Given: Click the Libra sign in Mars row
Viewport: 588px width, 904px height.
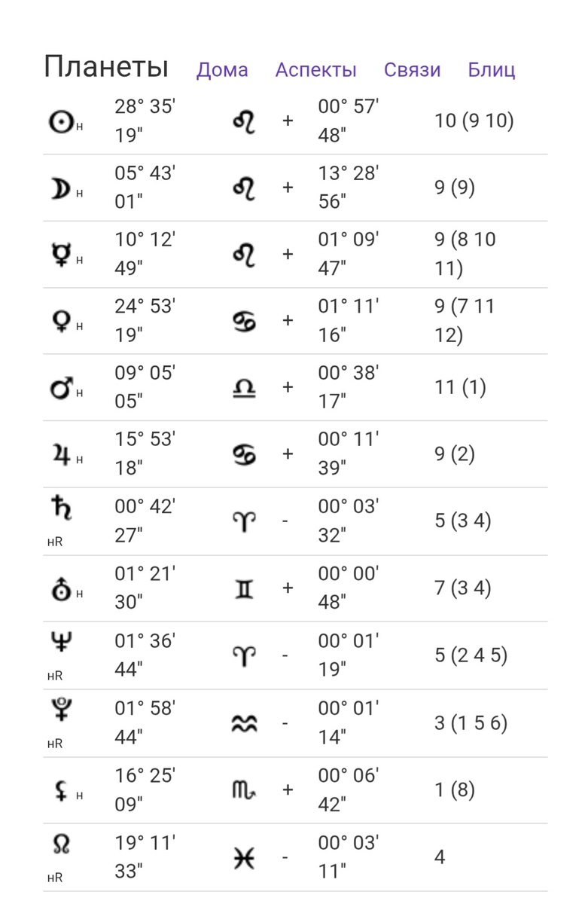Looking at the screenshot, I should click(x=245, y=387).
